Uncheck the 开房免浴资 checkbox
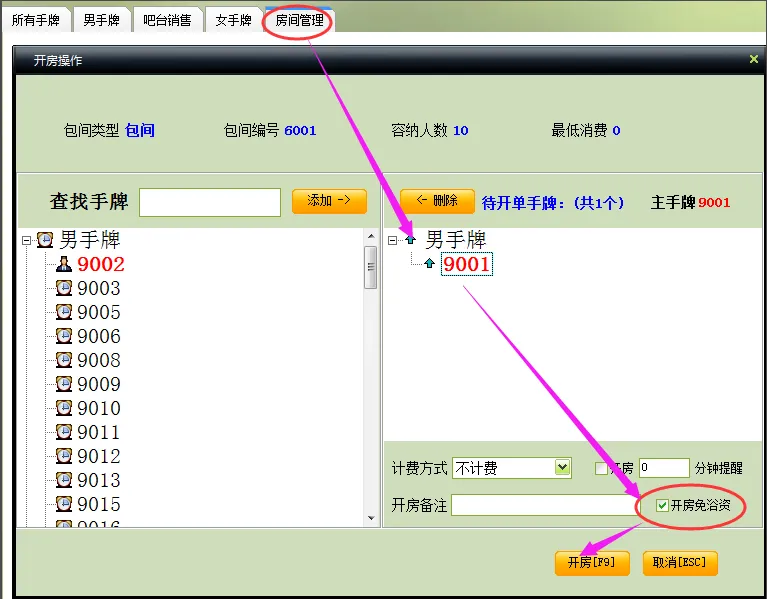This screenshot has width=767, height=599. point(662,506)
